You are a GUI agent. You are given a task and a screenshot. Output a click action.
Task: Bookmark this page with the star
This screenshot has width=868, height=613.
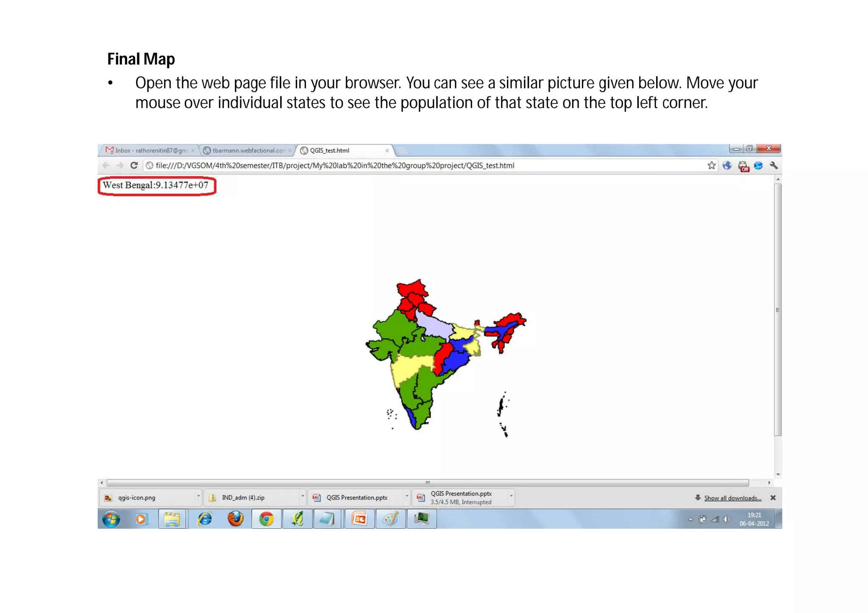(712, 166)
